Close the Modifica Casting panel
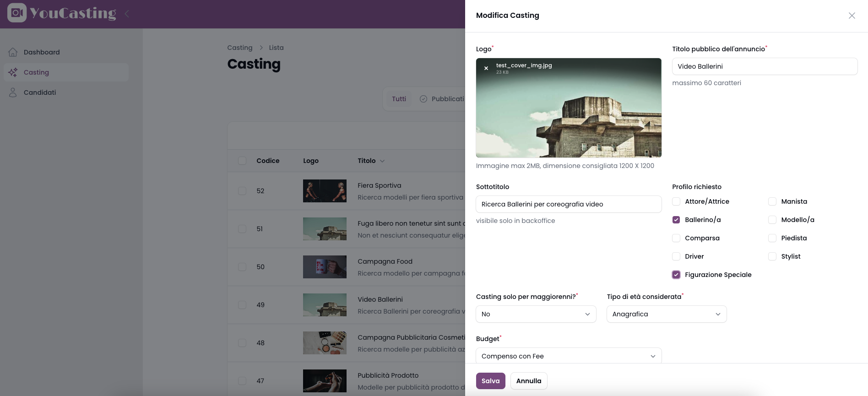Image resolution: width=868 pixels, height=396 pixels. click(852, 16)
